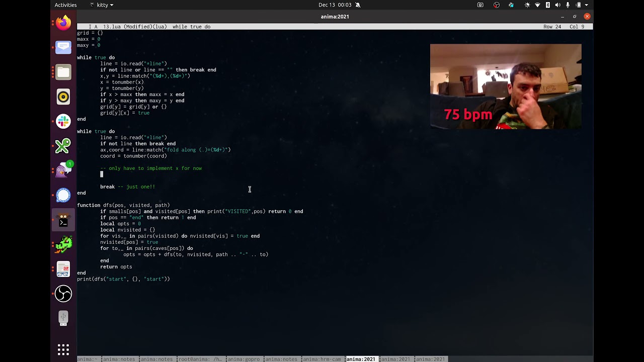Open Slack from the dock
Image resolution: width=644 pixels, height=362 pixels.
click(63, 121)
